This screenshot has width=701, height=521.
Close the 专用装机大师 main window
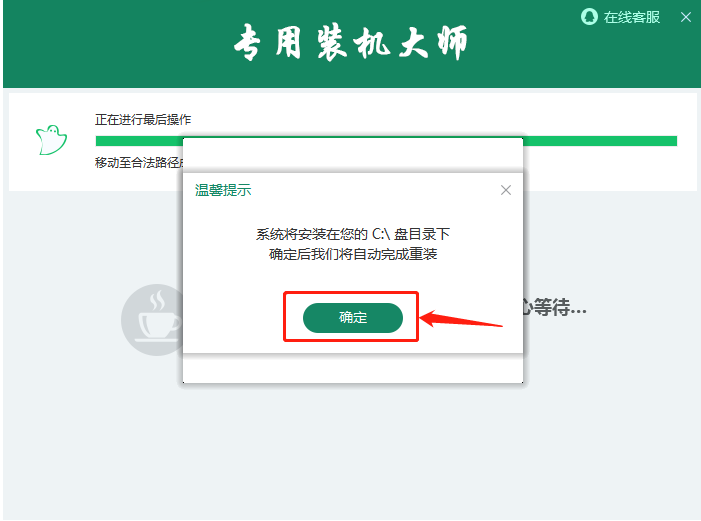point(685,17)
